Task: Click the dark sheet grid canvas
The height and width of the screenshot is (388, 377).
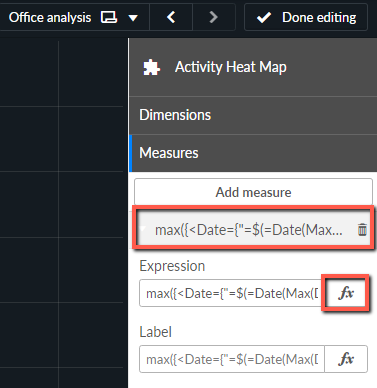Action: click(62, 213)
